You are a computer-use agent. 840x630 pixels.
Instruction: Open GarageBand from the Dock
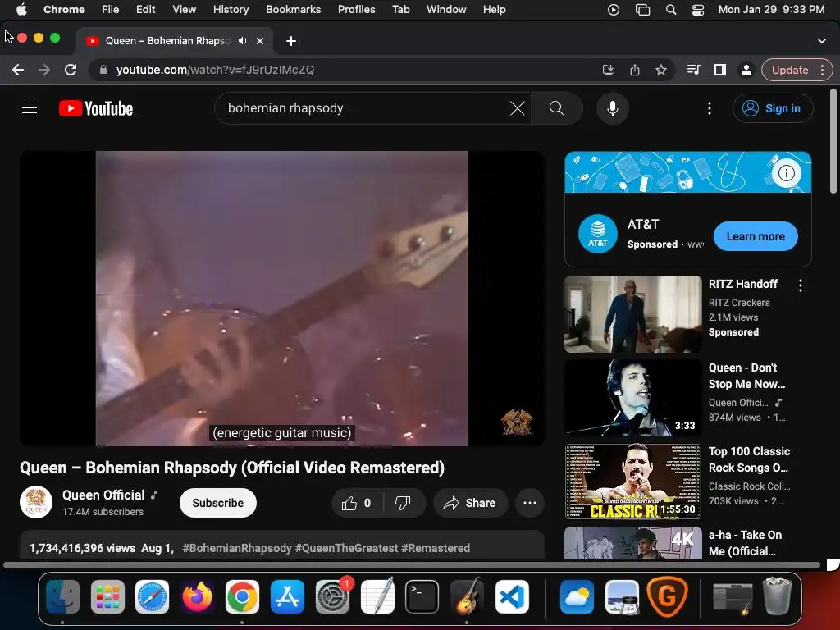[467, 596]
